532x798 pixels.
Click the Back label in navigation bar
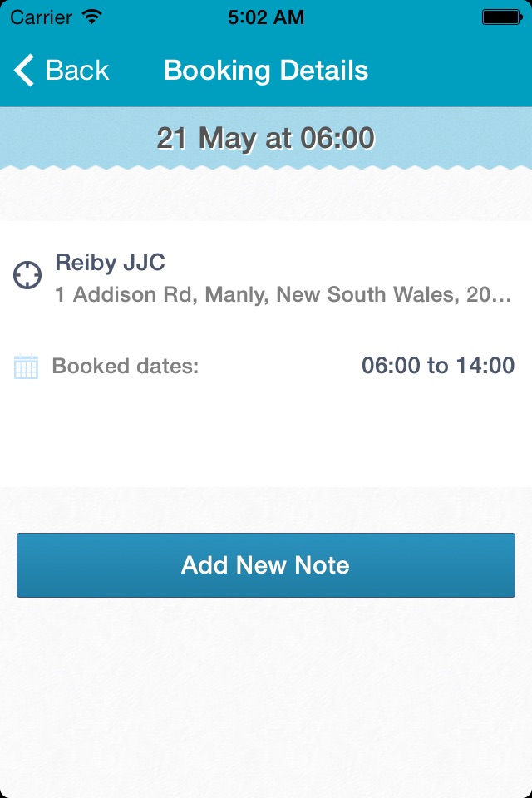pos(77,70)
